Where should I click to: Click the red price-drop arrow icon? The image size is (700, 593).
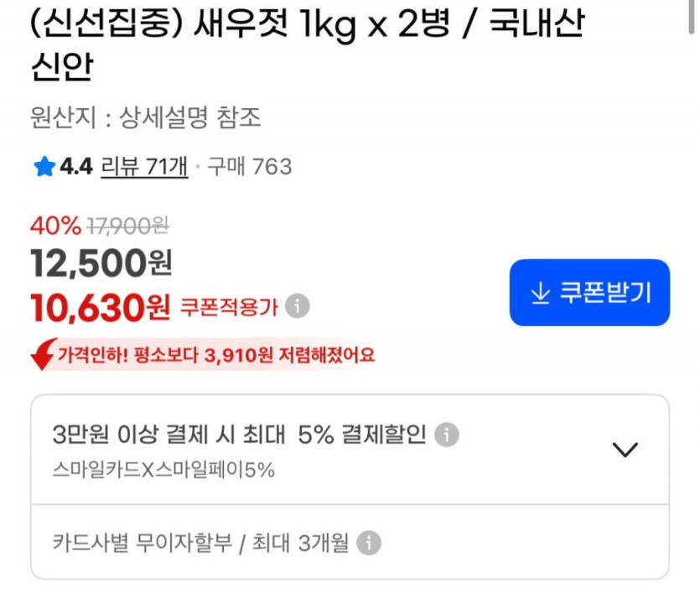[x=41, y=355]
